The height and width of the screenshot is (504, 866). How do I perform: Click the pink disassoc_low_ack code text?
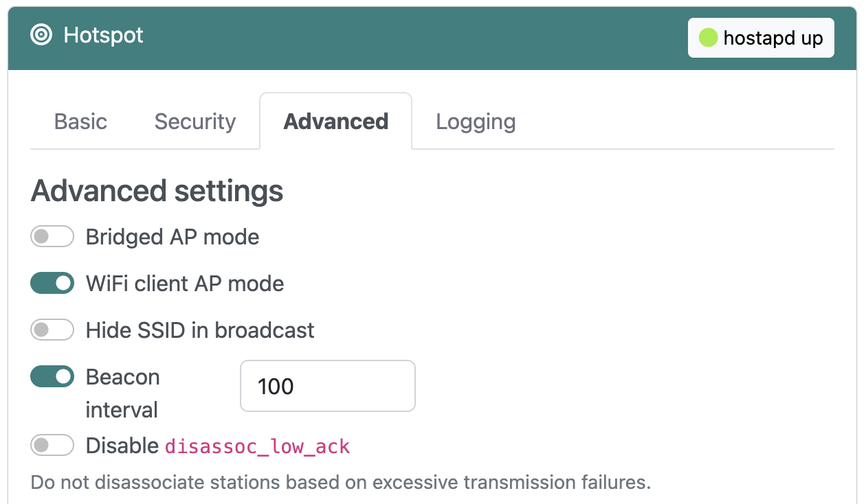258,446
